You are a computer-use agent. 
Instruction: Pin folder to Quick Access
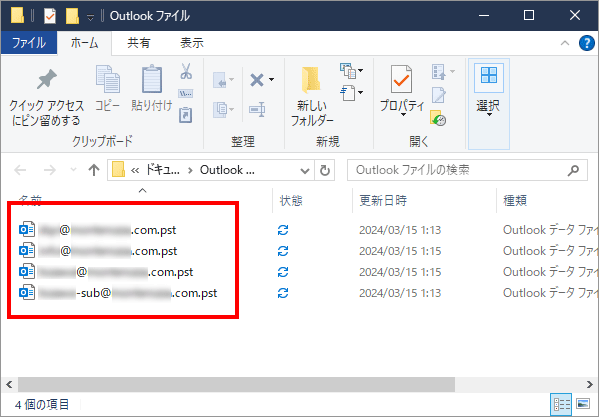tap(46, 98)
